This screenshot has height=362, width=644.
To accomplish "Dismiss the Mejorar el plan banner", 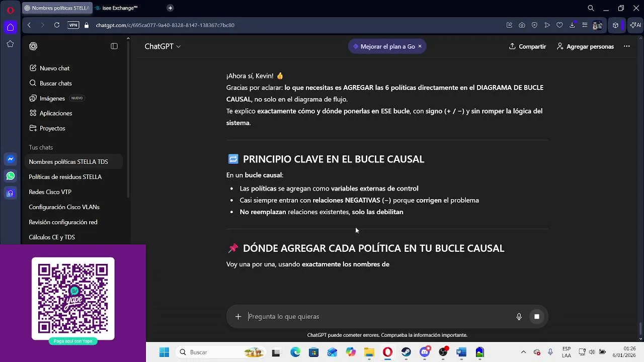I will 420,46.
